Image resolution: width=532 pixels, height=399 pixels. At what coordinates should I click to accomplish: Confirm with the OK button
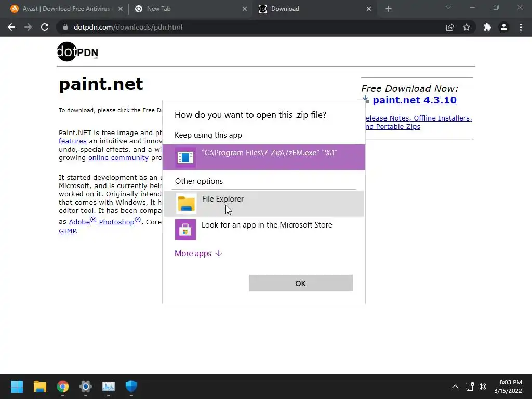pos(301,283)
